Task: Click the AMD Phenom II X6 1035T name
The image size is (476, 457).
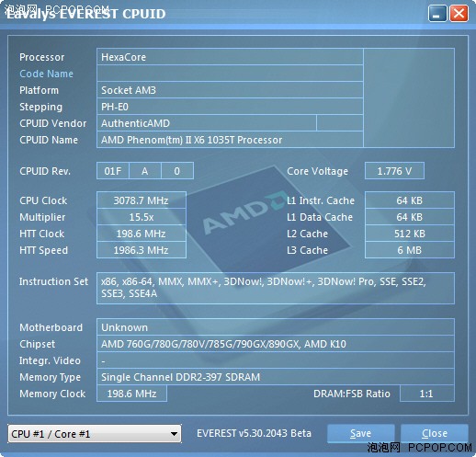Action: coord(230,140)
